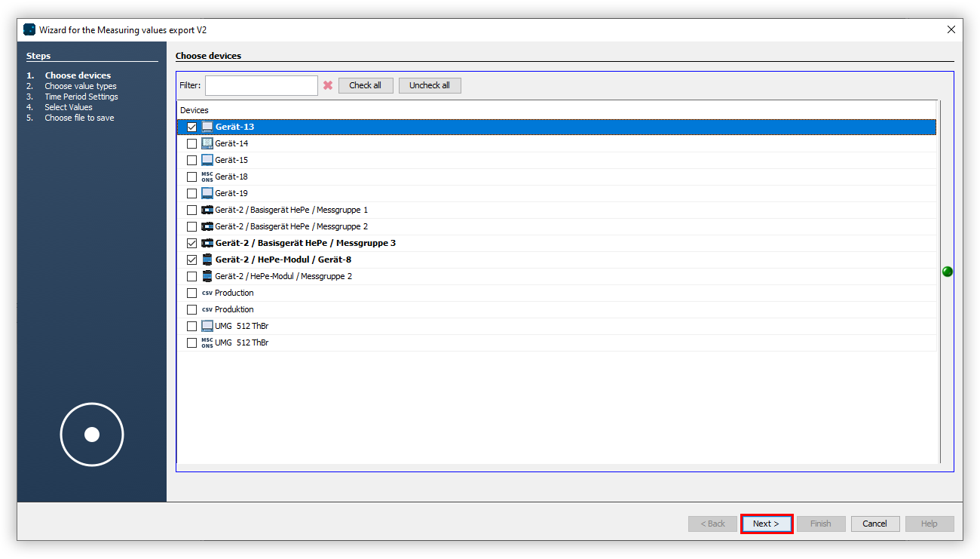This screenshot has height=559, width=980.
Task: Uncheck the Gerät-13 checkbox
Action: [191, 127]
